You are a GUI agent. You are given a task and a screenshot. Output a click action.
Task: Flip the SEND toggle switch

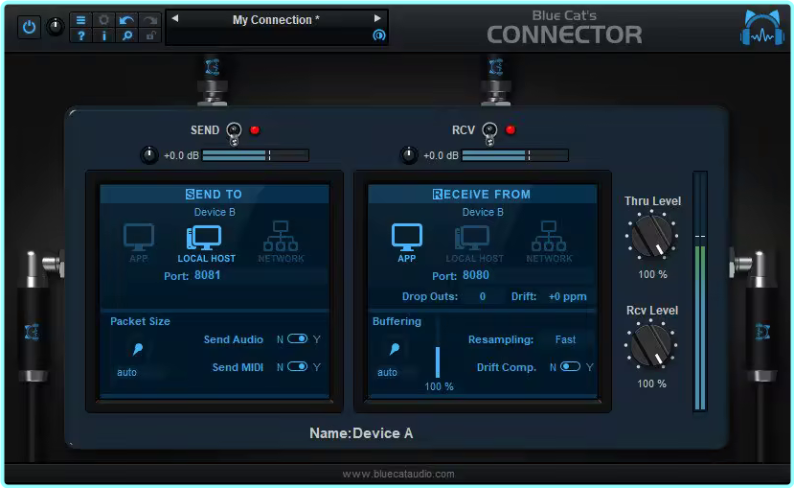click(233, 134)
